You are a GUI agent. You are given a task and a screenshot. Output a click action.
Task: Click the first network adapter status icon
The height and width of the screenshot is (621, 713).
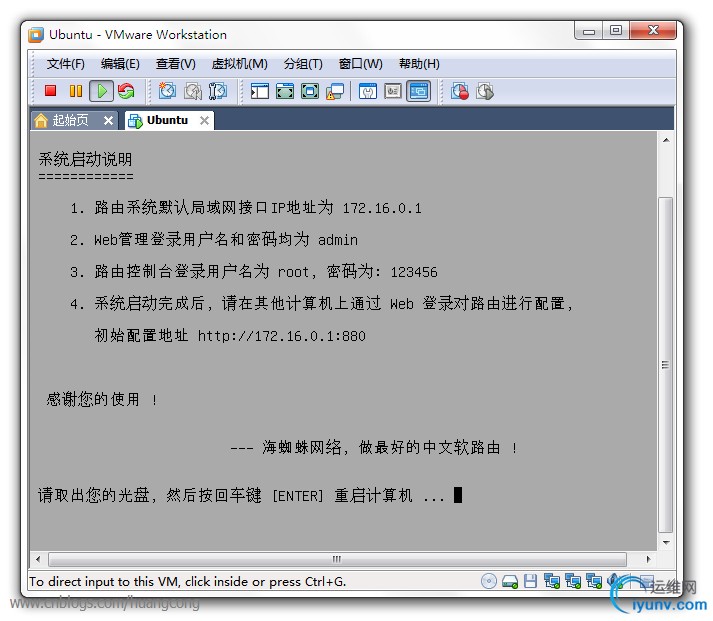[x=552, y=581]
